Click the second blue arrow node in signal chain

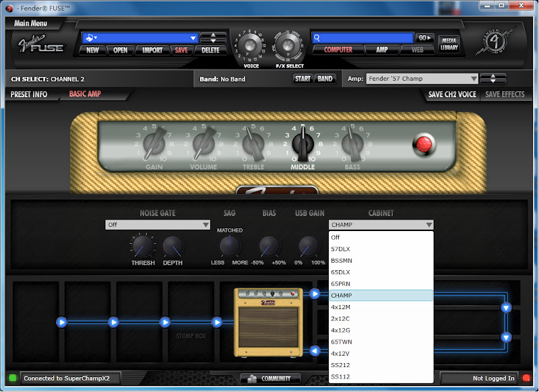pos(113,322)
